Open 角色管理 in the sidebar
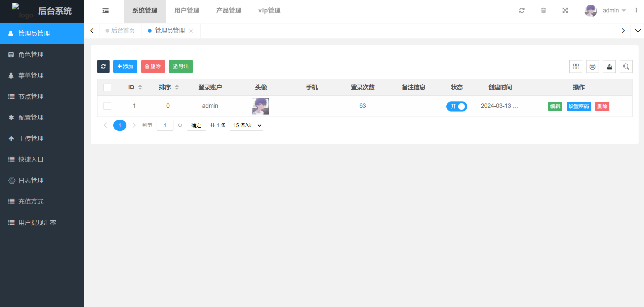Screen dimensions: 644x307 (x=31, y=54)
